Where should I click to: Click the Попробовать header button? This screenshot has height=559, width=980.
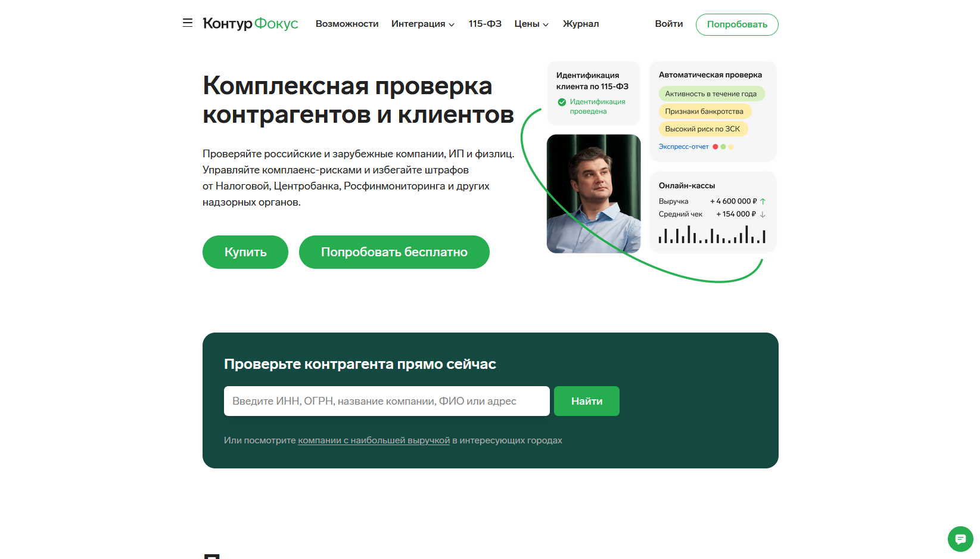(x=737, y=24)
